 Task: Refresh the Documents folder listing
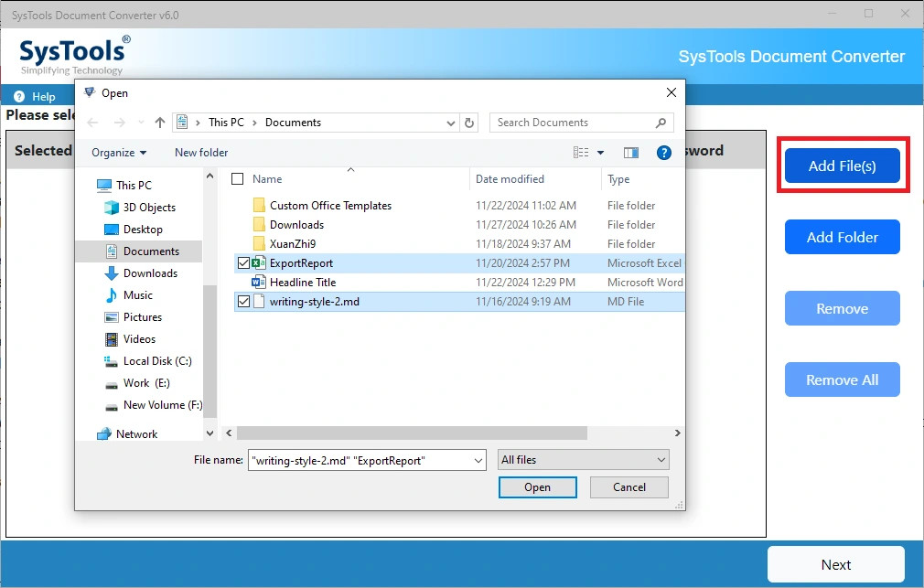click(x=469, y=123)
